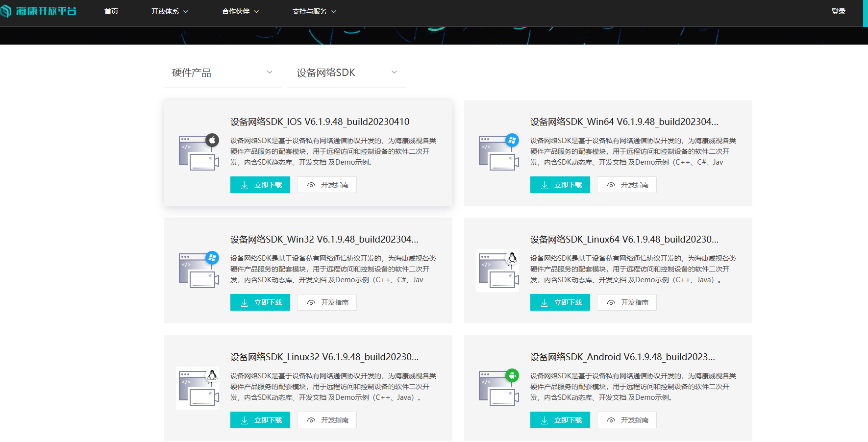Open the 硬件产品 category dropdown
Image resolution: width=868 pixels, height=442 pixels.
(x=223, y=73)
